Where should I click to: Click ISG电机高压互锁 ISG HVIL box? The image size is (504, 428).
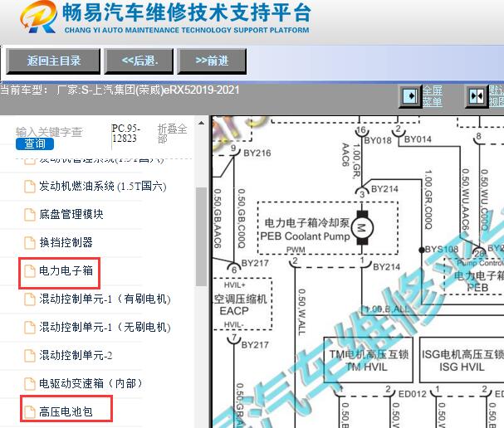(462, 360)
